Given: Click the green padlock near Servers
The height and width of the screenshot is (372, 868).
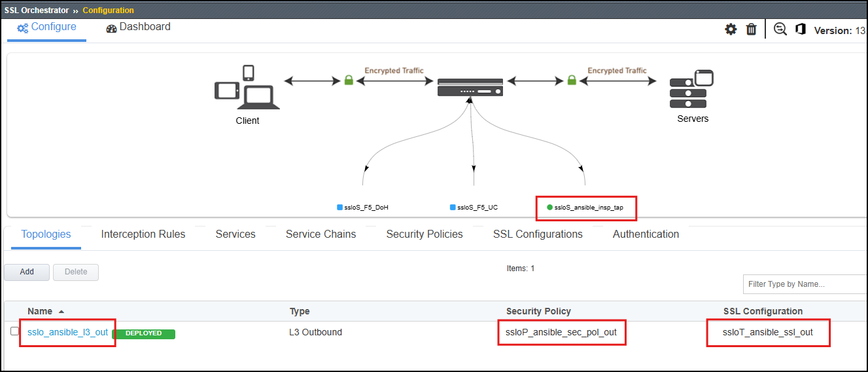Looking at the screenshot, I should [x=572, y=81].
